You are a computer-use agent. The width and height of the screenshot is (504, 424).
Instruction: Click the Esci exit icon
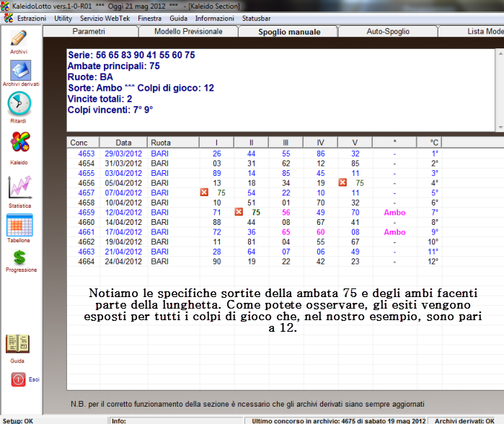point(18,379)
